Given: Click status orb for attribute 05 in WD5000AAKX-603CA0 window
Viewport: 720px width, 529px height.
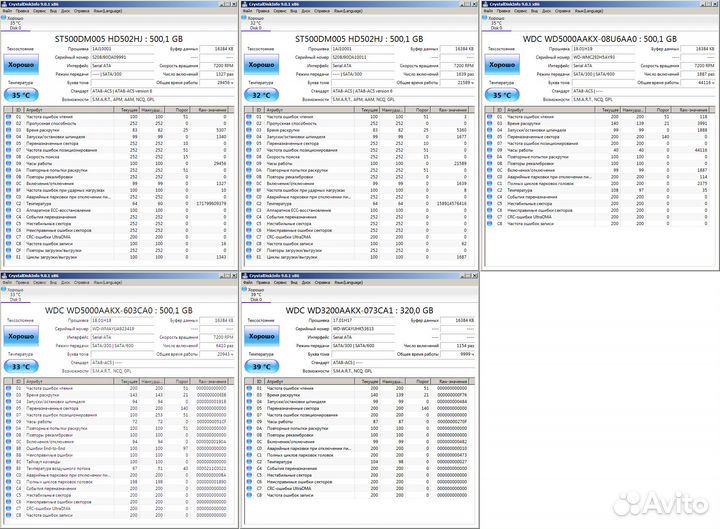Looking at the screenshot, I should coord(7,409).
